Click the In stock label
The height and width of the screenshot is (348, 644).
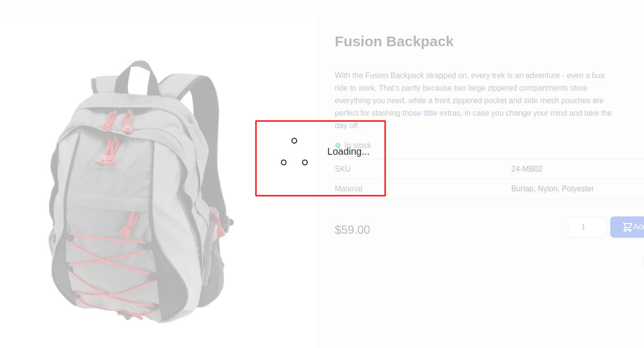tap(358, 146)
